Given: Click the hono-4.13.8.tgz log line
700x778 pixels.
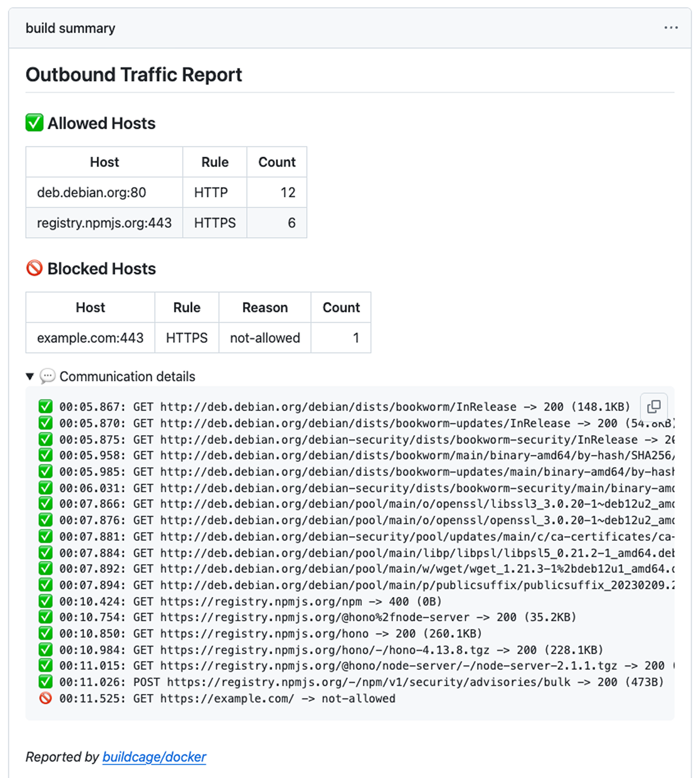Looking at the screenshot, I should coord(321,650).
